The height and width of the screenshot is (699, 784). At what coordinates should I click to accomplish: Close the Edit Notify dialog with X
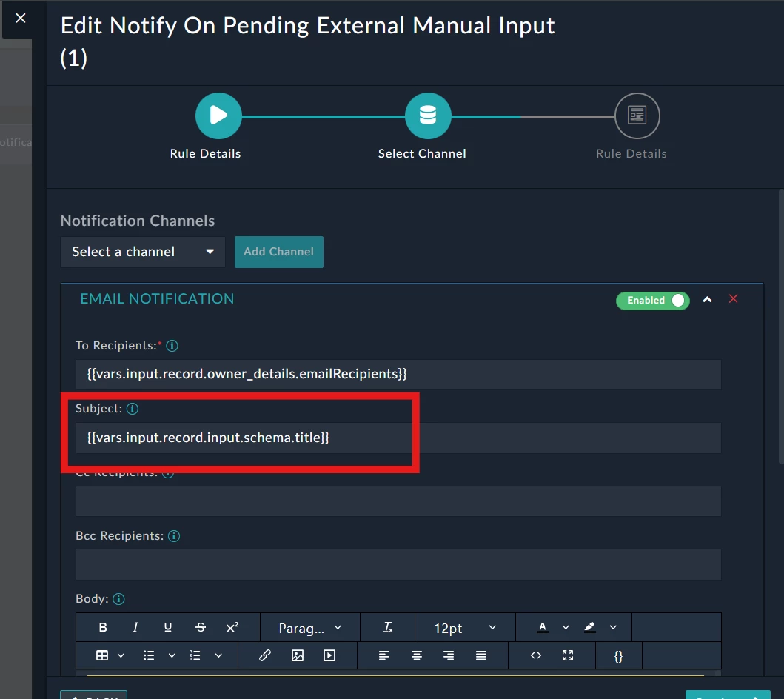point(21,18)
